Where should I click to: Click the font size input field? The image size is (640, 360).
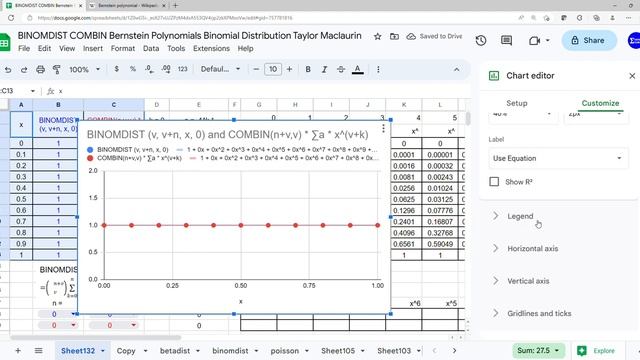(x=273, y=69)
